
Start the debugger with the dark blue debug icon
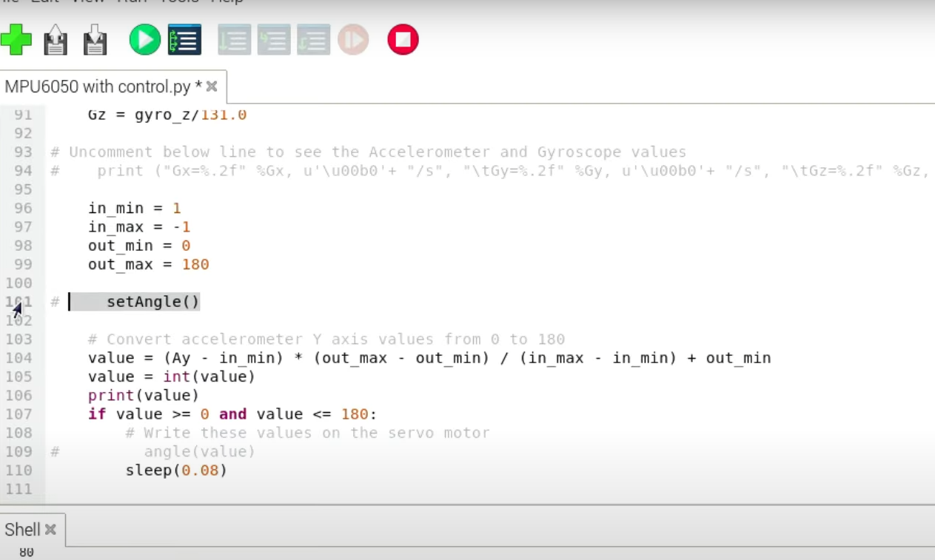point(183,39)
